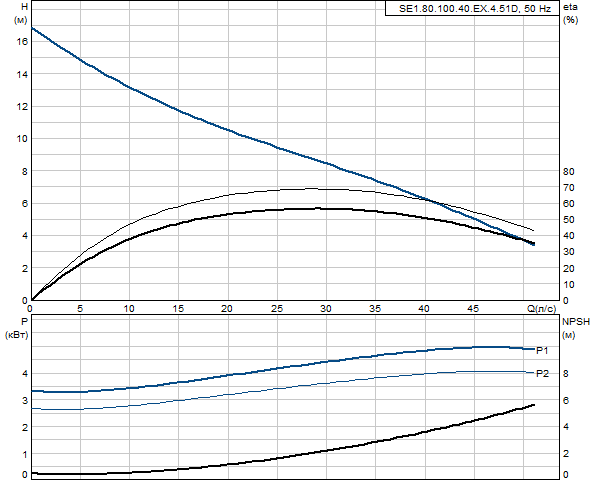Click the H axis title at top-left
Screen dimensions: 592x480
24,7
